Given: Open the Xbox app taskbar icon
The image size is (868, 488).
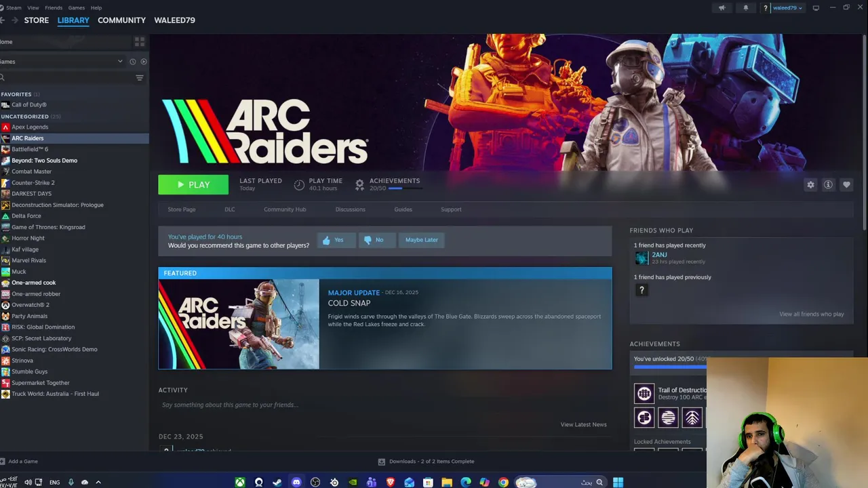Looking at the screenshot, I should [x=239, y=483].
